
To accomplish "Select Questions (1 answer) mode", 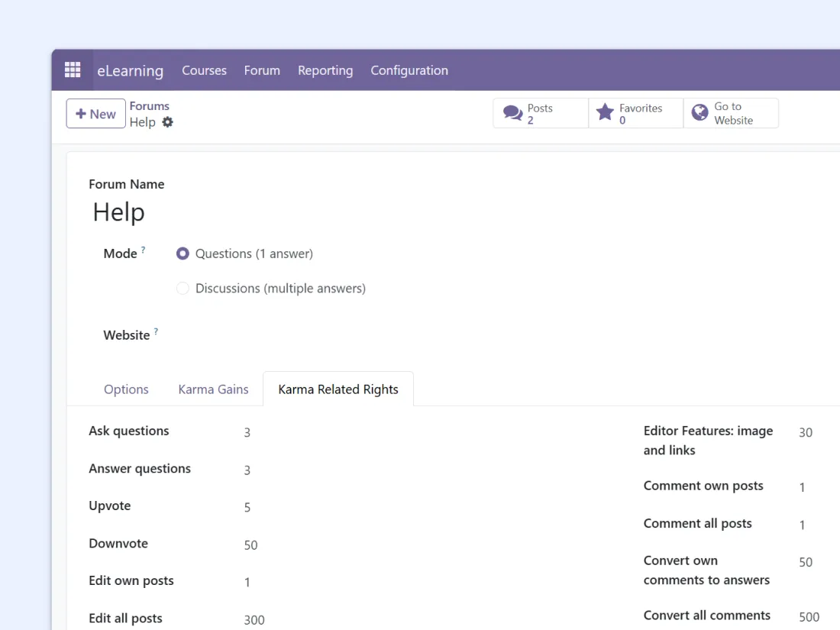I will 183,254.
